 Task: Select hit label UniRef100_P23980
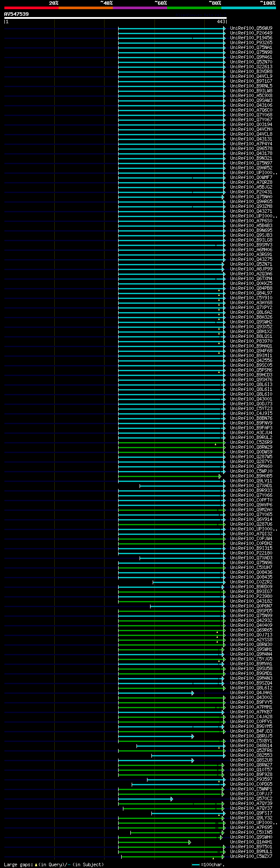251,597
